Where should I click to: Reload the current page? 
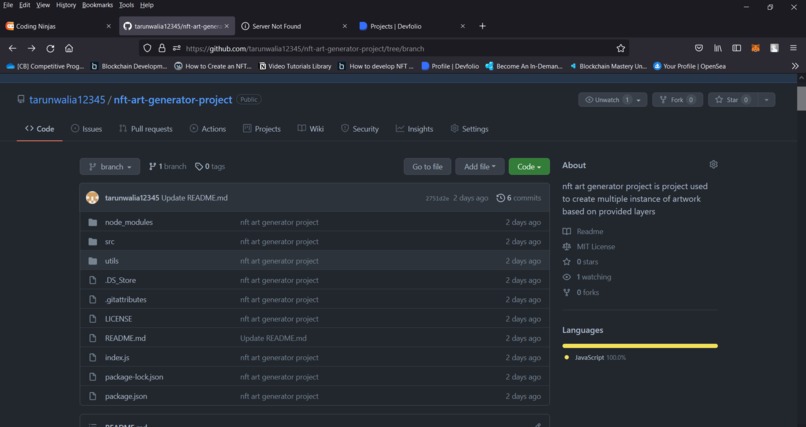[50, 48]
